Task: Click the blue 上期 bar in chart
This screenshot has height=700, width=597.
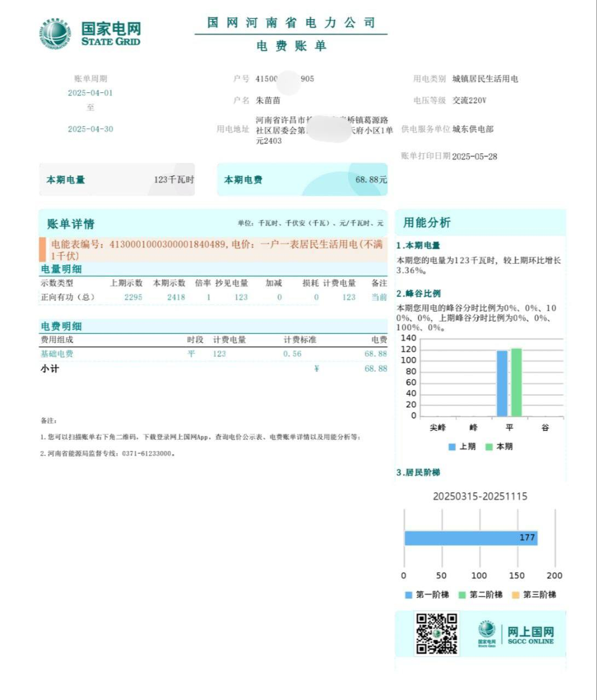Action: (x=502, y=383)
